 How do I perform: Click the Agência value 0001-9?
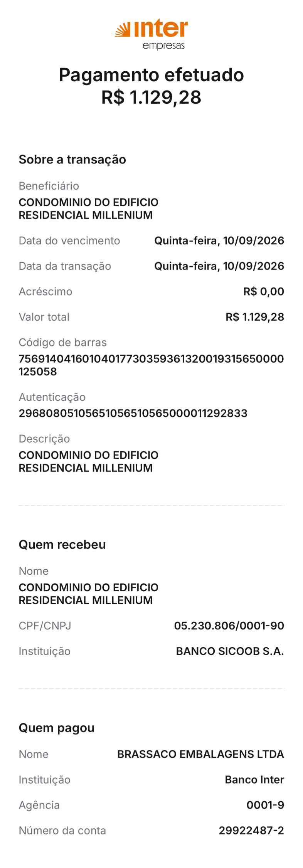(x=265, y=805)
